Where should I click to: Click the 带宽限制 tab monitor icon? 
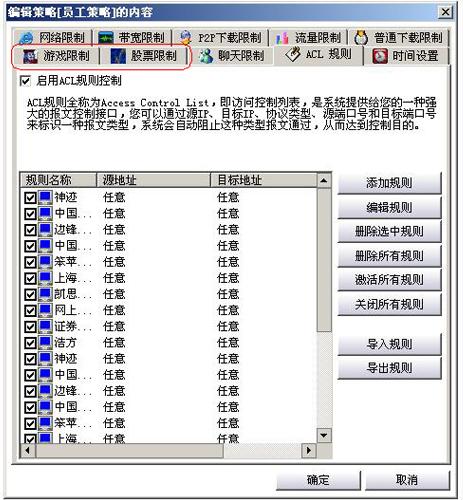pos(106,38)
